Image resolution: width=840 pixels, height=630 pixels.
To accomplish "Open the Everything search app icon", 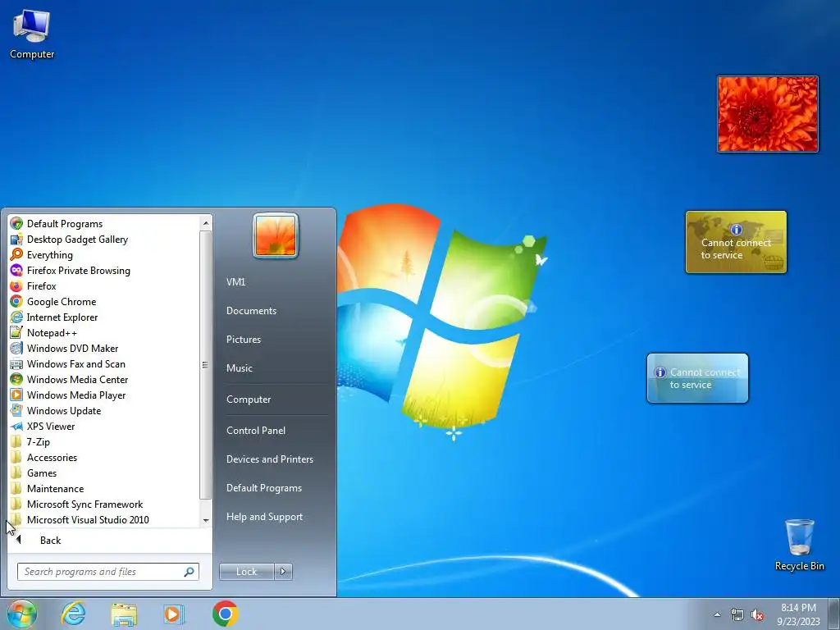I will [16, 254].
